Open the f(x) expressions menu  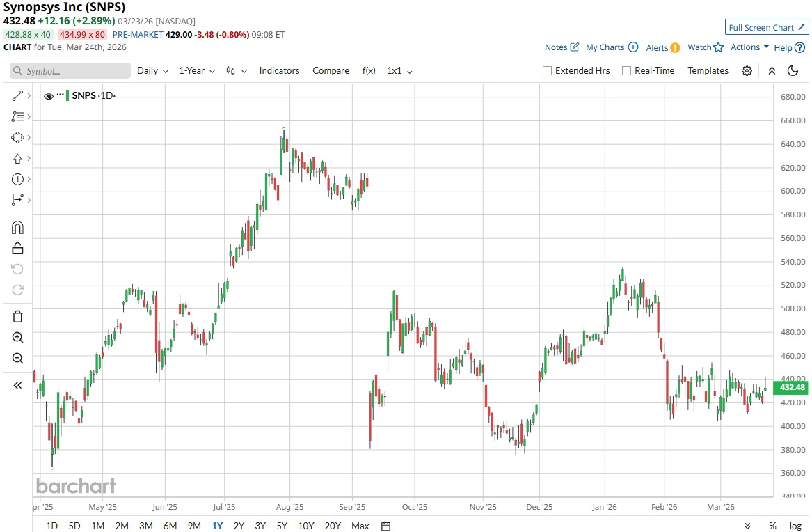369,71
